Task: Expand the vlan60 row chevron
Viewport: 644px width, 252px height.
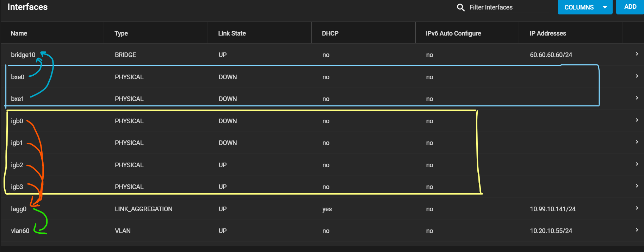Action: (637, 230)
